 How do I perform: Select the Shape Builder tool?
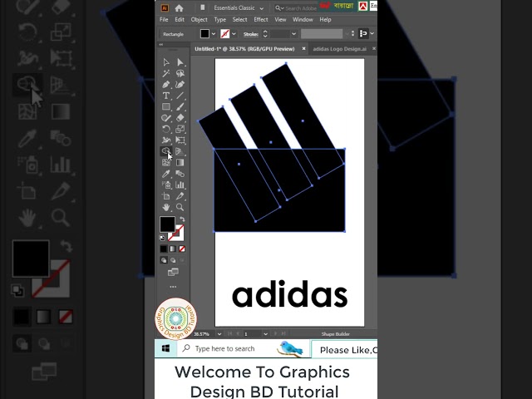(x=166, y=151)
